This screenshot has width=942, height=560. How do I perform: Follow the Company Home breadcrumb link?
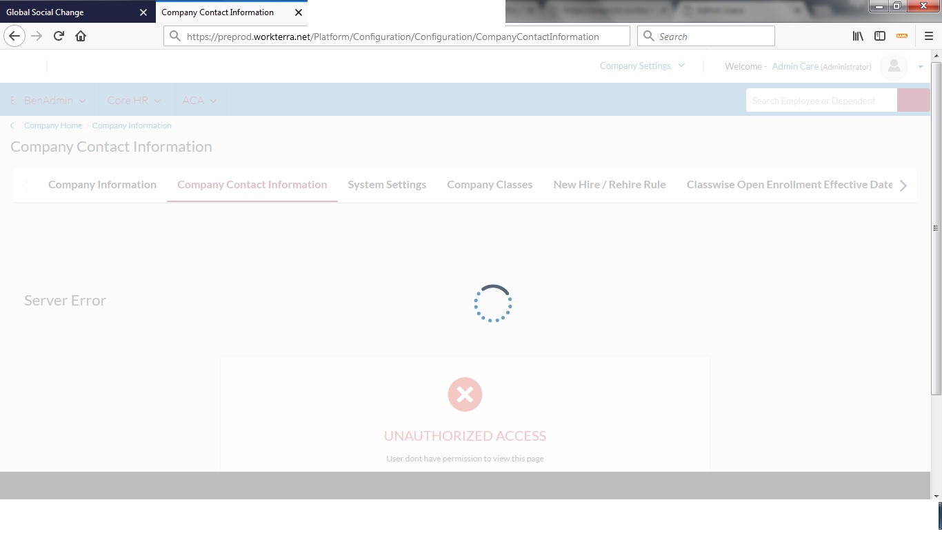click(53, 126)
